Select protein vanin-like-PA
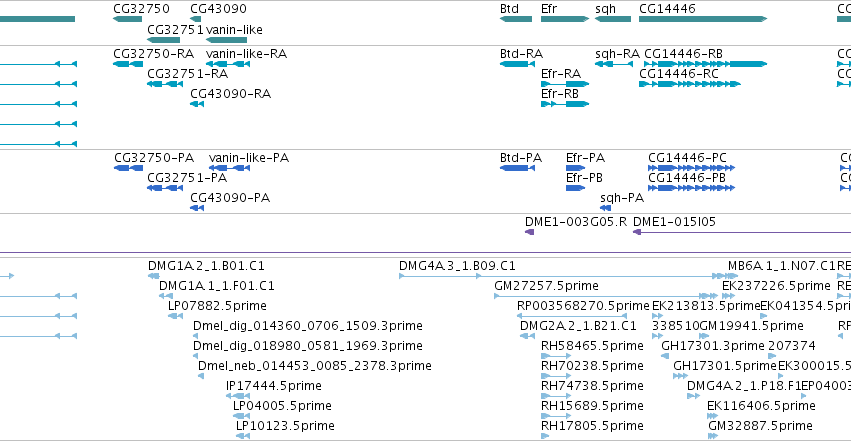 pos(230,168)
